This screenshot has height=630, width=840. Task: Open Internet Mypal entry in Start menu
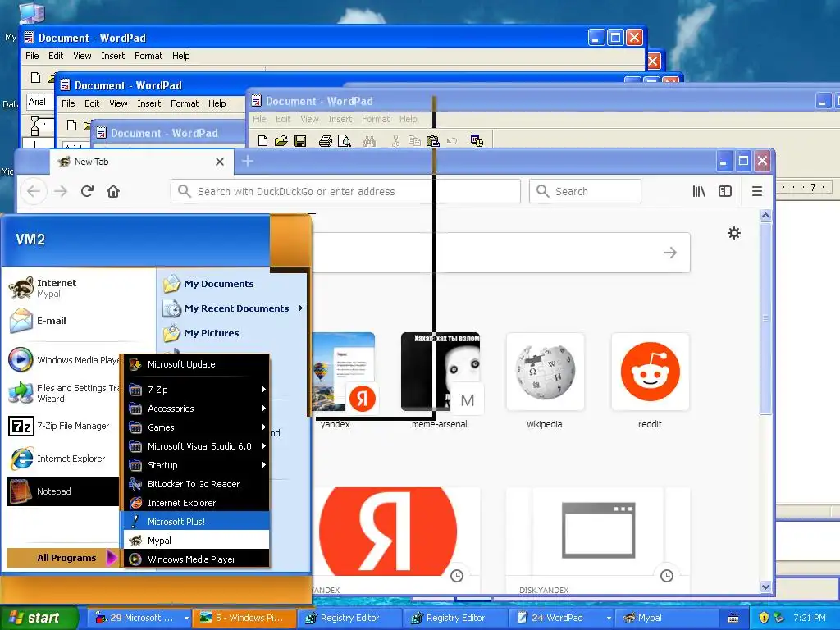[x=80, y=288]
